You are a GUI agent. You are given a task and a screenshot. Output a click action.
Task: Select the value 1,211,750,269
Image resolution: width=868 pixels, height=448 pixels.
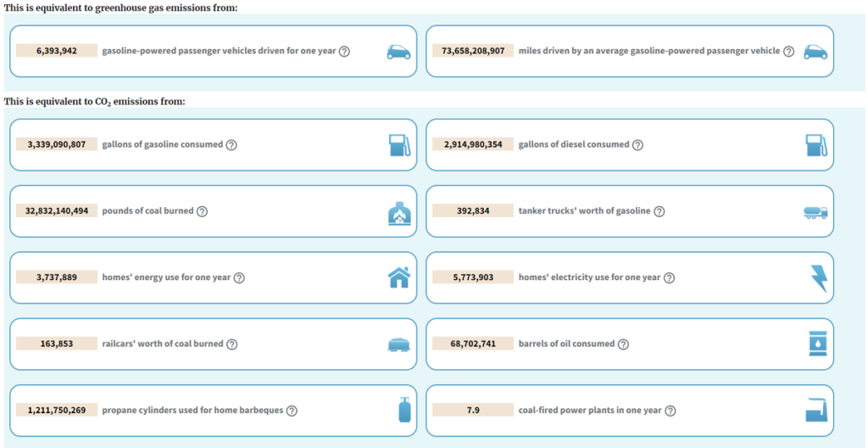pyautogui.click(x=57, y=411)
